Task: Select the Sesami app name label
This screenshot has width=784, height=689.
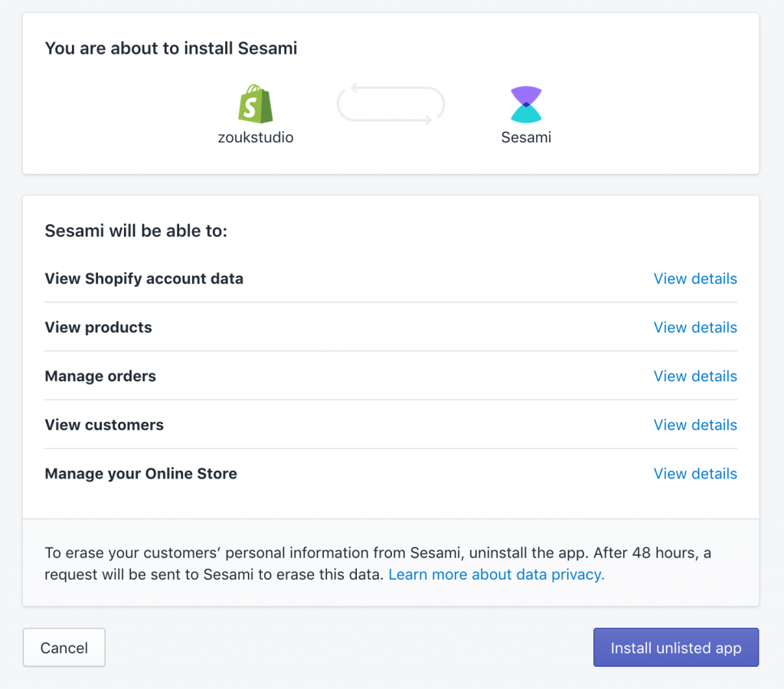Action: [526, 138]
